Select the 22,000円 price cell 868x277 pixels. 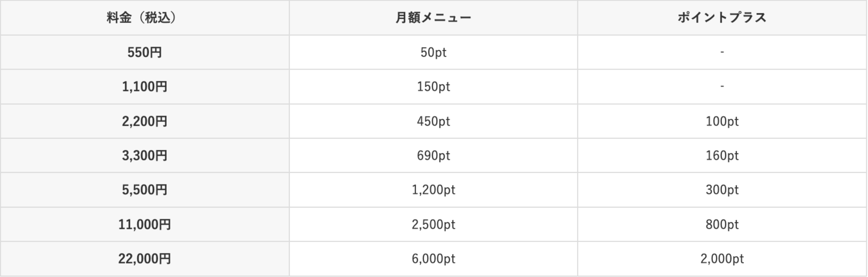(145, 259)
